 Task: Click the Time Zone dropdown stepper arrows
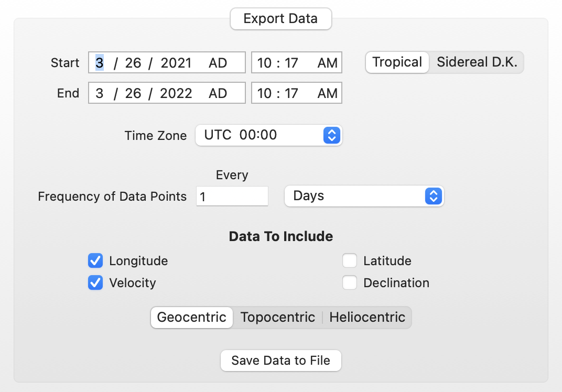(331, 135)
